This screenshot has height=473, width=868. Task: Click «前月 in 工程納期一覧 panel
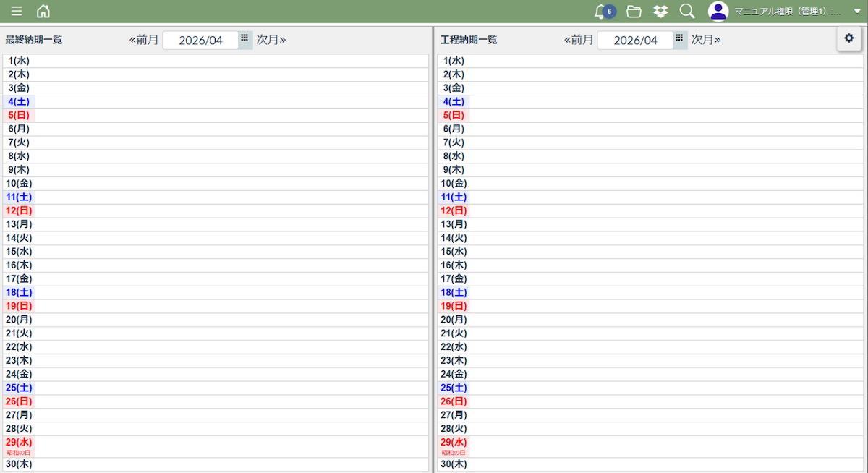tap(579, 39)
